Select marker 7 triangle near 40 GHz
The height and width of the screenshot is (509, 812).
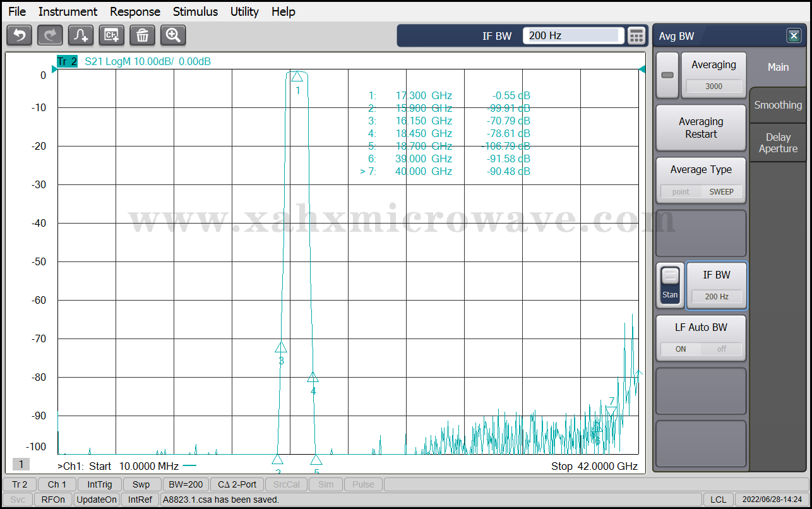[x=611, y=412]
